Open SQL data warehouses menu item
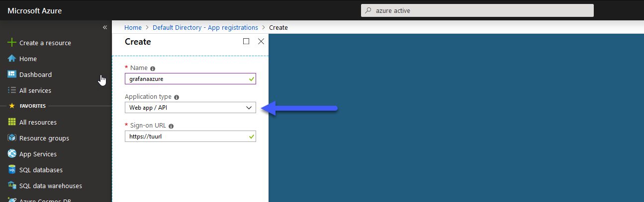The width and height of the screenshot is (644, 202). 51,186
